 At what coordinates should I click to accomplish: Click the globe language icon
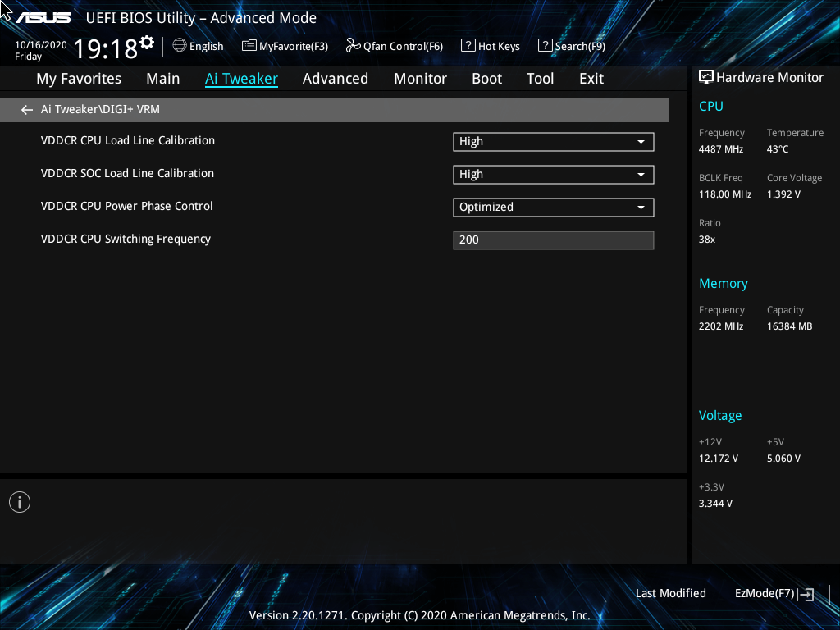click(x=180, y=46)
